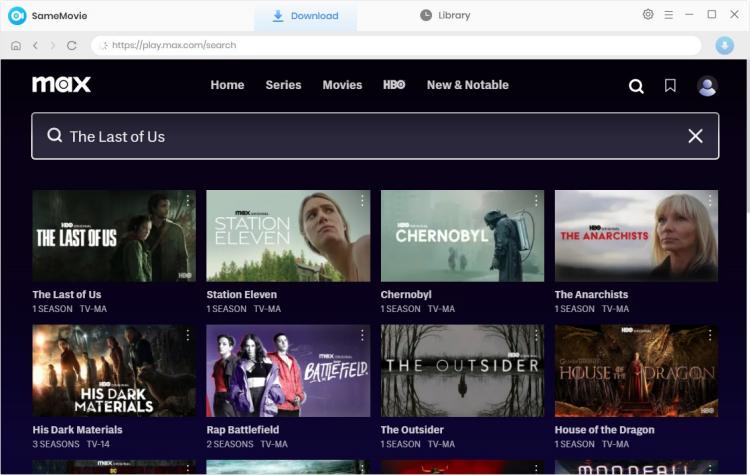This screenshot has width=750, height=475.
Task: Open The Anarchists thumbnail
Action: 636,236
